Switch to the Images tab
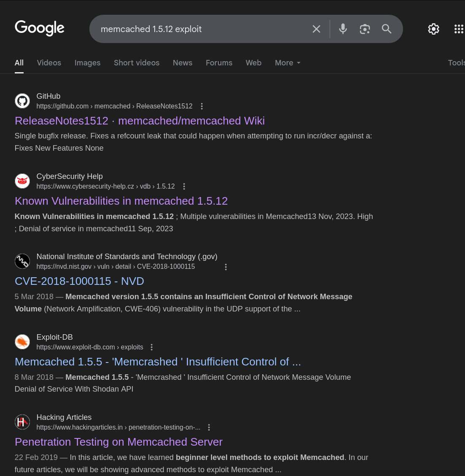Viewport: 465px width, 476px height. (x=87, y=63)
